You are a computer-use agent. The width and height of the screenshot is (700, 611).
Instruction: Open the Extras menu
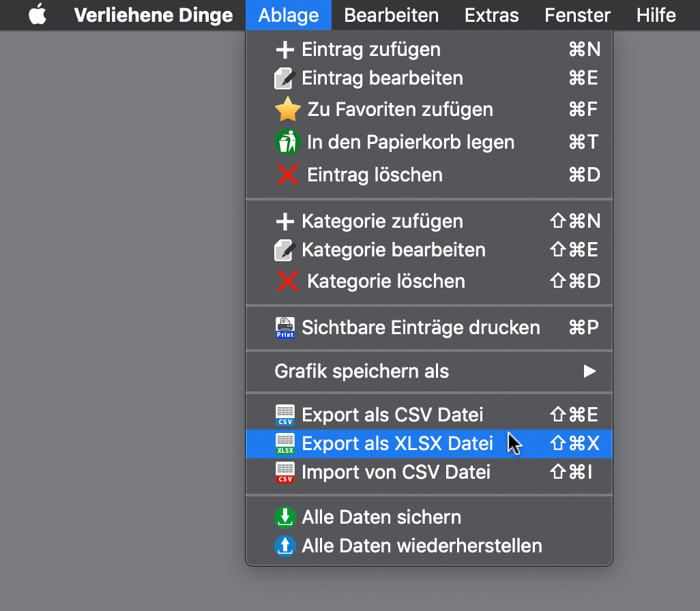coord(491,15)
